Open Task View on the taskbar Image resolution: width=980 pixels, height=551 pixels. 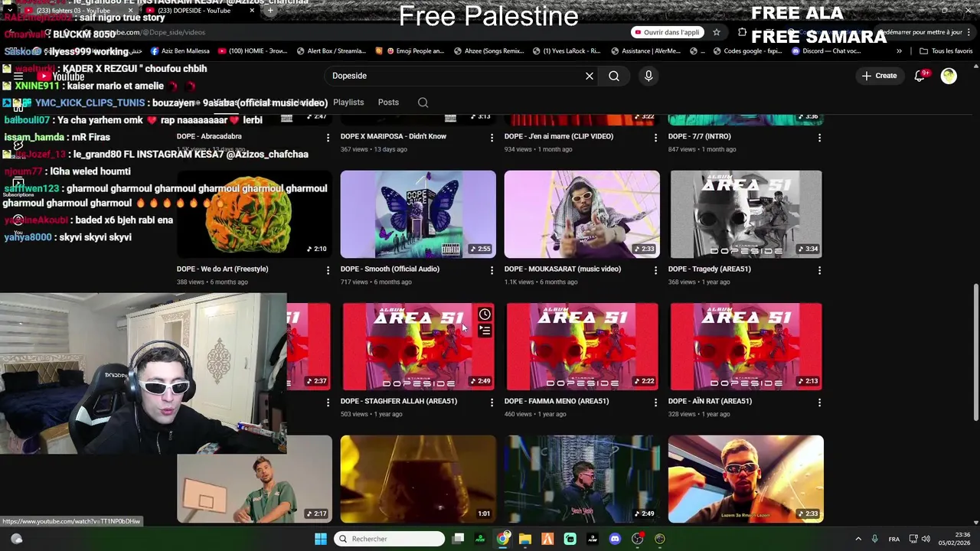[x=458, y=539]
